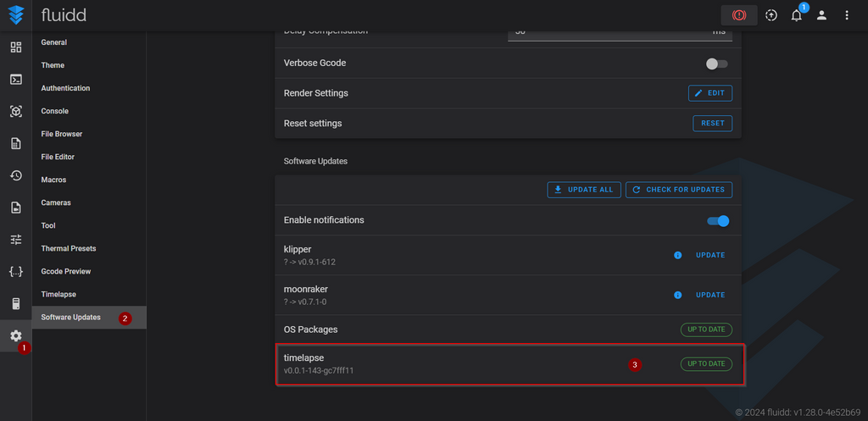
Task: Open the three-dot overflow menu
Action: point(847,15)
